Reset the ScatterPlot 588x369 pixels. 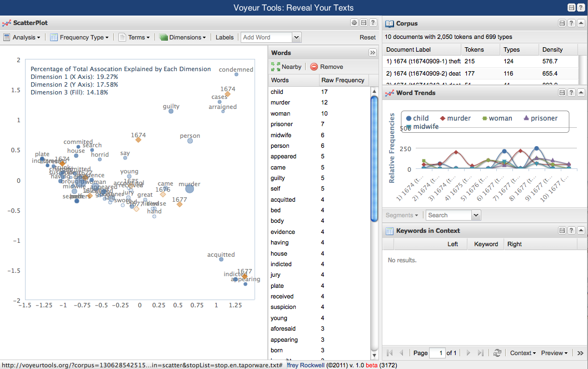pos(367,37)
